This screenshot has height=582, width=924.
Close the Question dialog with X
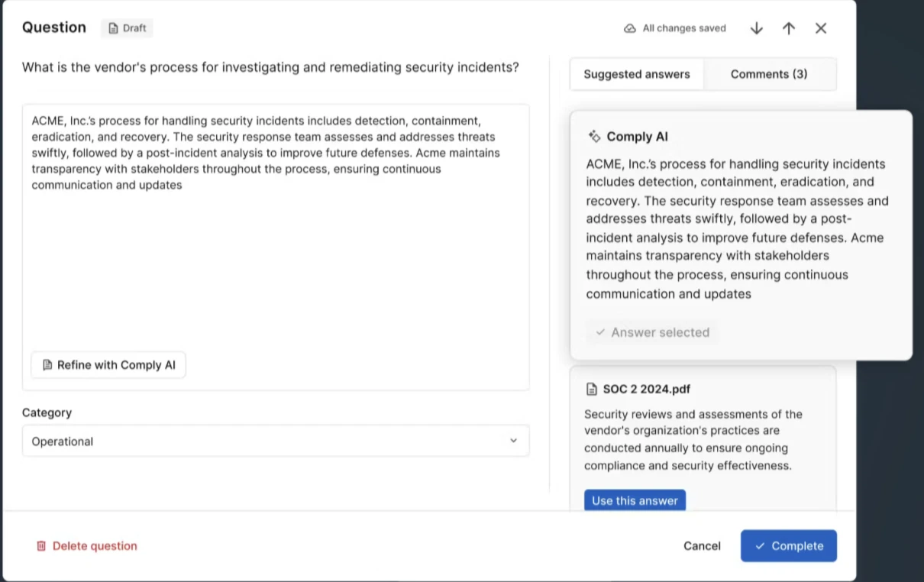click(x=821, y=28)
